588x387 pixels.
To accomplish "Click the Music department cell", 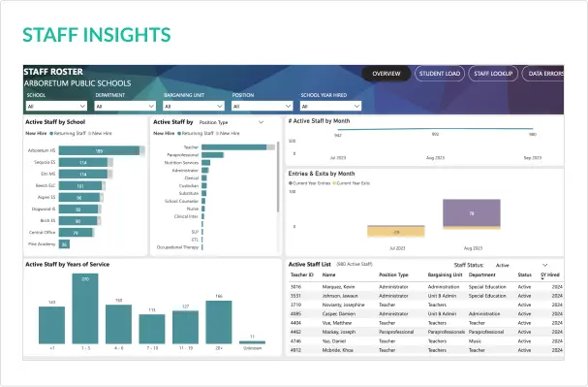I will (474, 341).
